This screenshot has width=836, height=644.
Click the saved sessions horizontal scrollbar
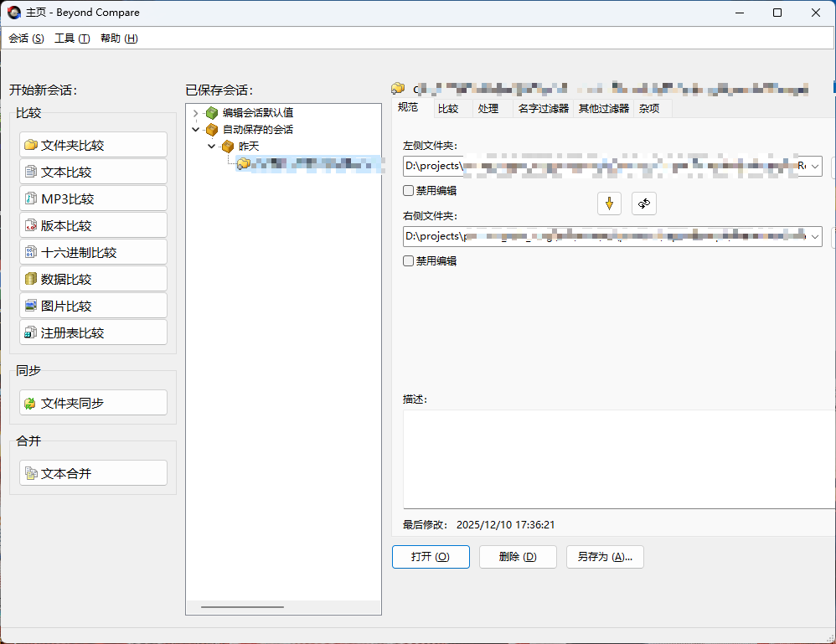pos(242,606)
